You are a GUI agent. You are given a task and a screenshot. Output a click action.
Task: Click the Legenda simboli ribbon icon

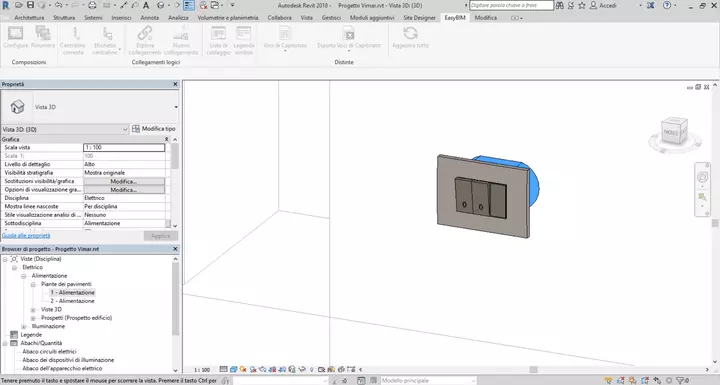click(243, 33)
